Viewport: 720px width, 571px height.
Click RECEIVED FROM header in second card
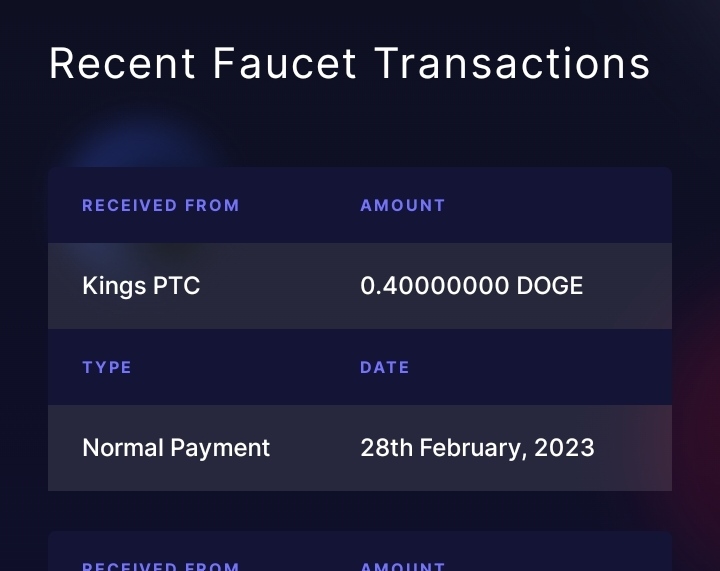161,566
